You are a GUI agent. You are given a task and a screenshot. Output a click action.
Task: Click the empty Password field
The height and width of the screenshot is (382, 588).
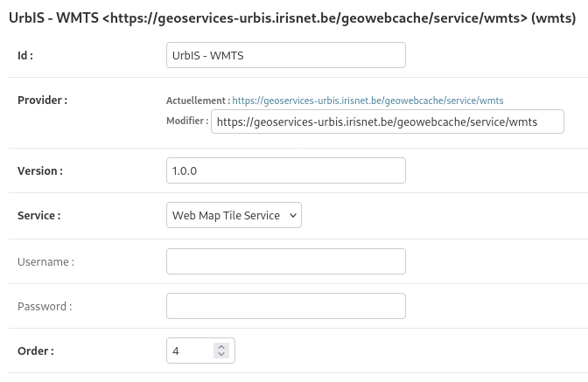(x=285, y=306)
